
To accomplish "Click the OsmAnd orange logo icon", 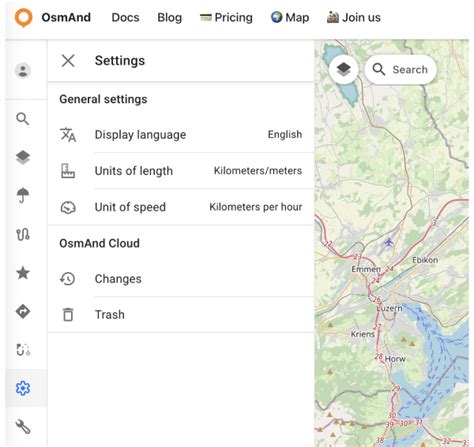I will [23, 17].
